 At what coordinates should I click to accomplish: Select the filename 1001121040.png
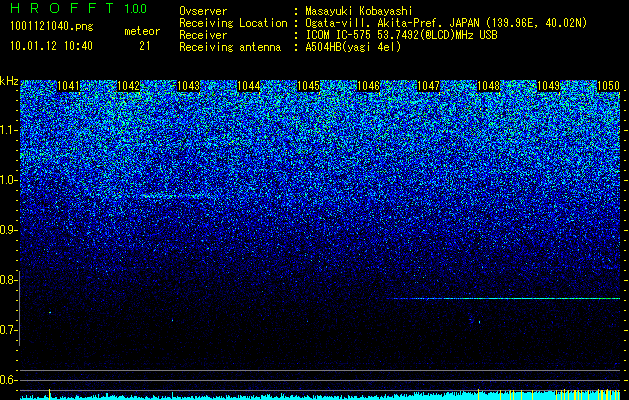click(x=52, y=27)
